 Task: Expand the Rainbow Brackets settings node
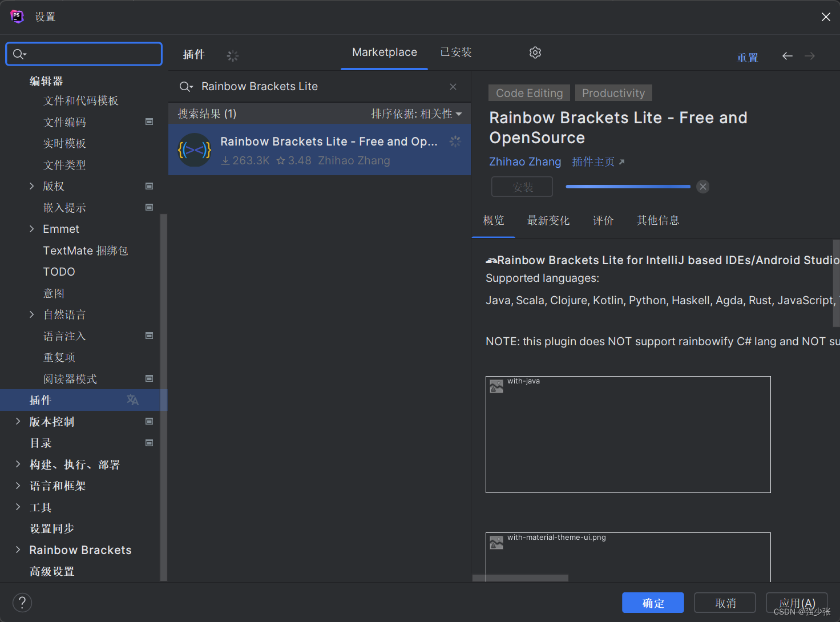pyautogui.click(x=18, y=550)
